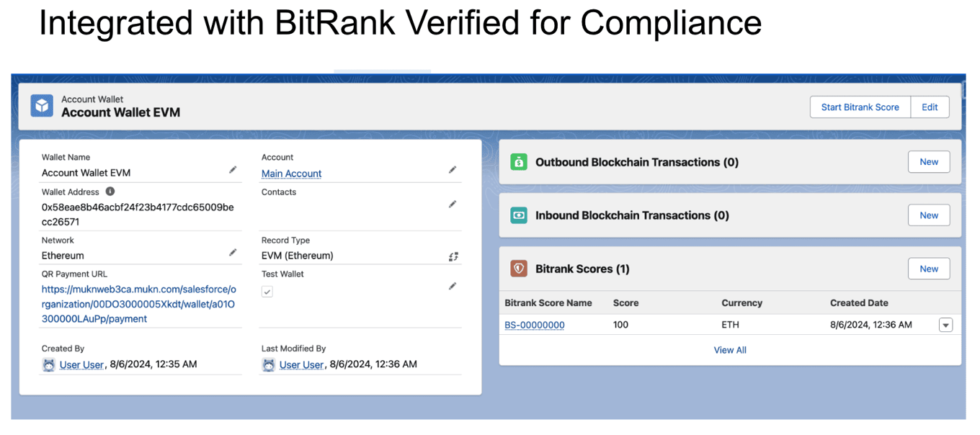The height and width of the screenshot is (435, 980).
Task: Click Inbound Blockchain Transactions icon
Action: (519, 215)
